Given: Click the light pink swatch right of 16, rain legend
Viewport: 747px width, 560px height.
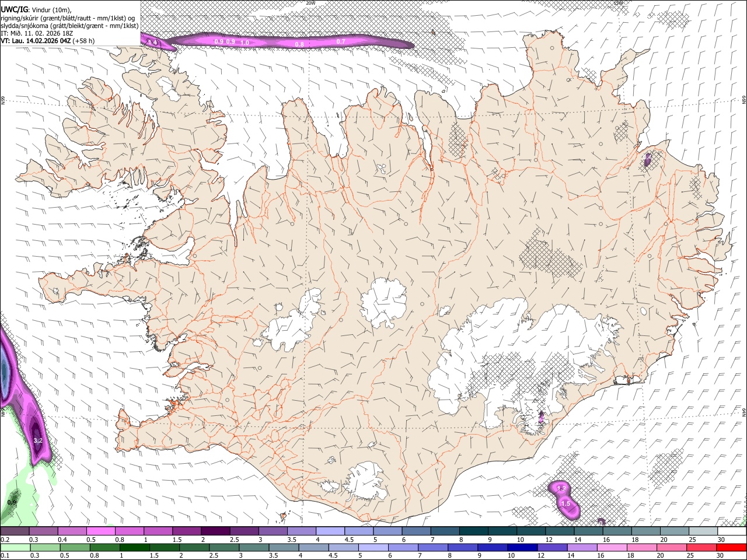Looking at the screenshot, I should click(x=612, y=547).
